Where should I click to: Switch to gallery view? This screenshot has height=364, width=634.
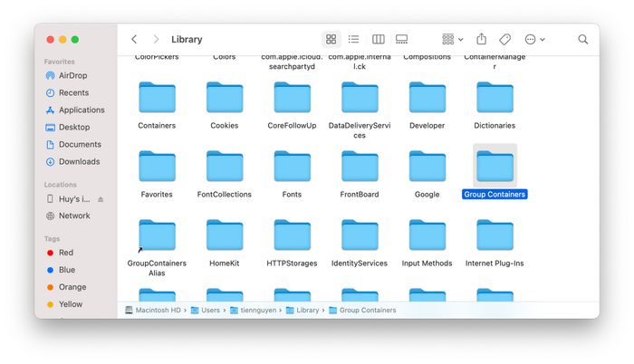pyautogui.click(x=401, y=40)
